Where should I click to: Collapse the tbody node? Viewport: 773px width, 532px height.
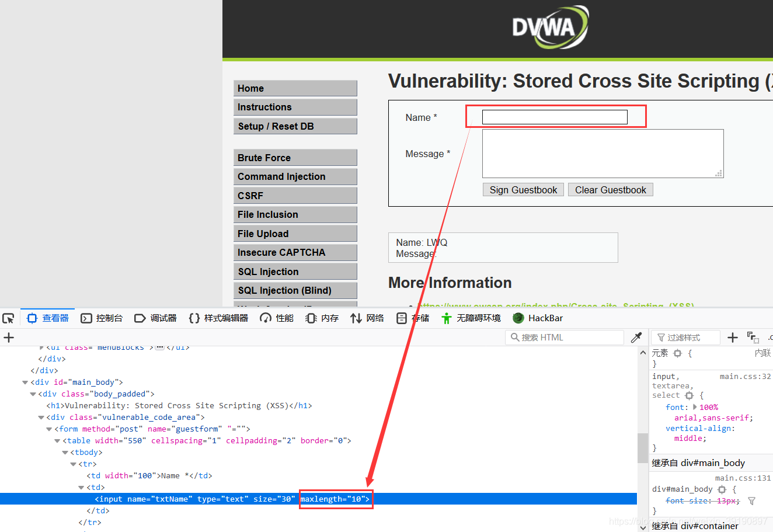pos(65,453)
